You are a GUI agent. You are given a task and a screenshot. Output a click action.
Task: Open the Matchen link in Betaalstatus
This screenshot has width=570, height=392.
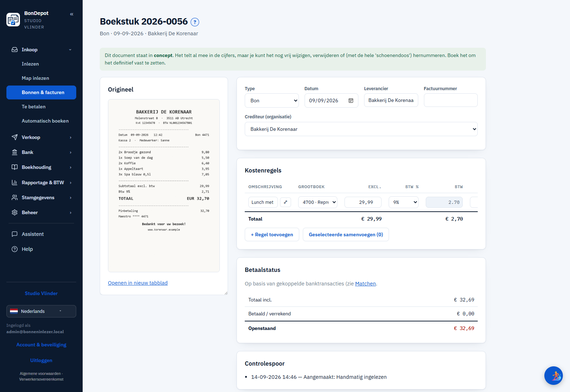click(x=365, y=284)
